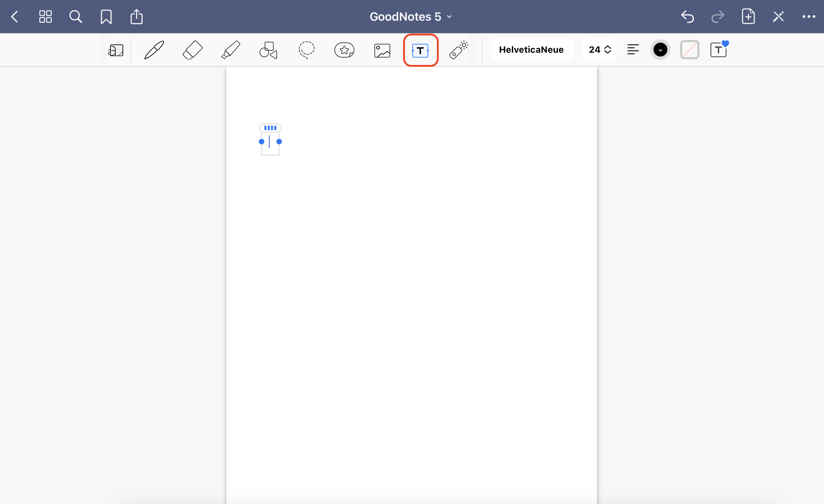
Task: Toggle bookmark for this page
Action: pos(106,17)
